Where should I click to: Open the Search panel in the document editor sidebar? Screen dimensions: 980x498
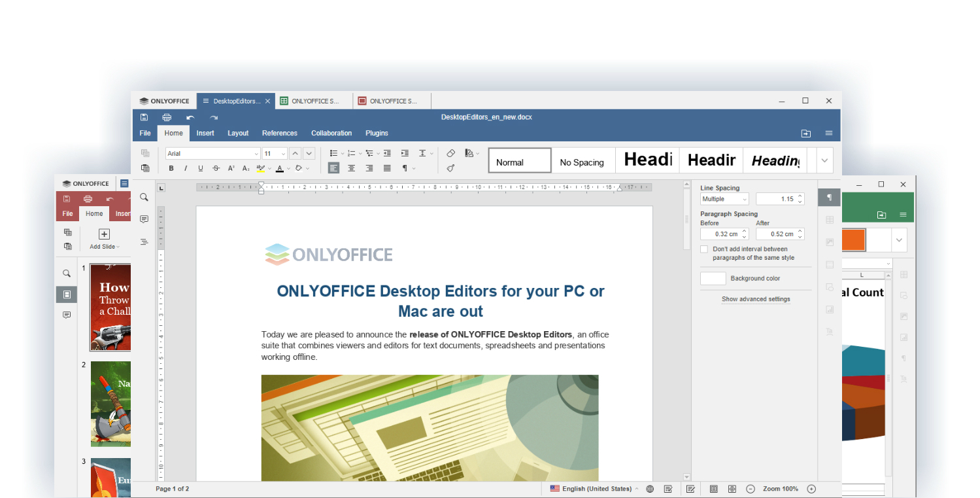click(144, 197)
